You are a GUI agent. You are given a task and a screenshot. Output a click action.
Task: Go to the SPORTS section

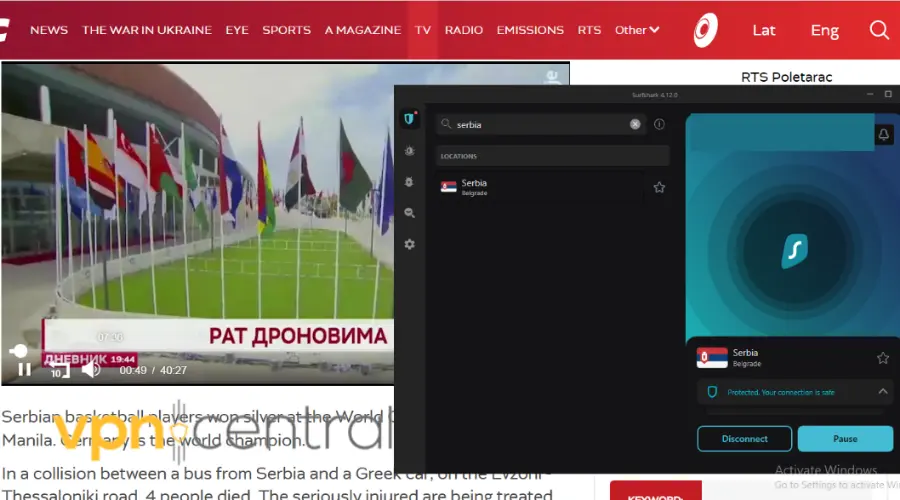click(x=286, y=30)
